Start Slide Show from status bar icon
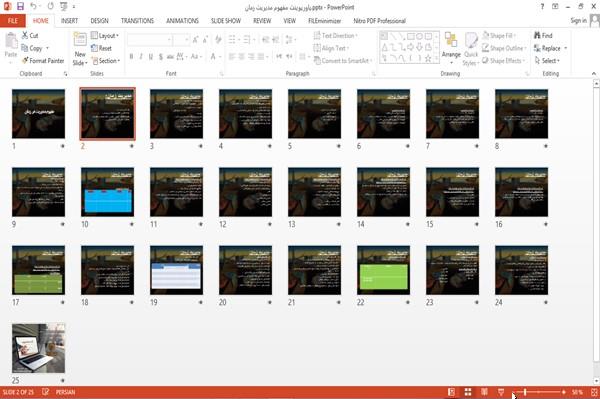Viewport: 600px width, 399px height. click(x=501, y=392)
